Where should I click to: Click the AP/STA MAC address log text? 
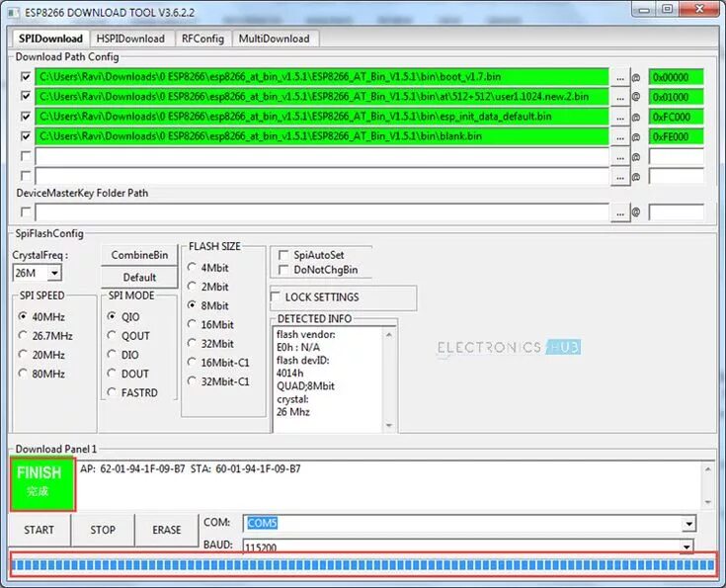(x=191, y=468)
